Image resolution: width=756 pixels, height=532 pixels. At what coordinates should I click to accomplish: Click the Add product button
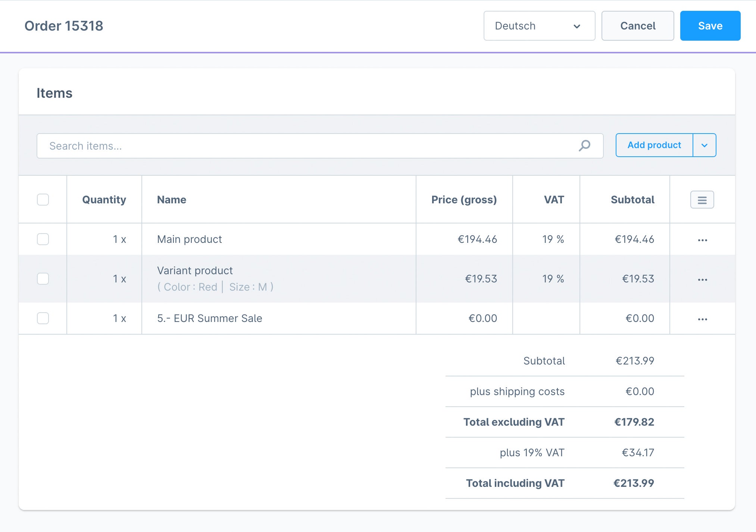tap(654, 145)
